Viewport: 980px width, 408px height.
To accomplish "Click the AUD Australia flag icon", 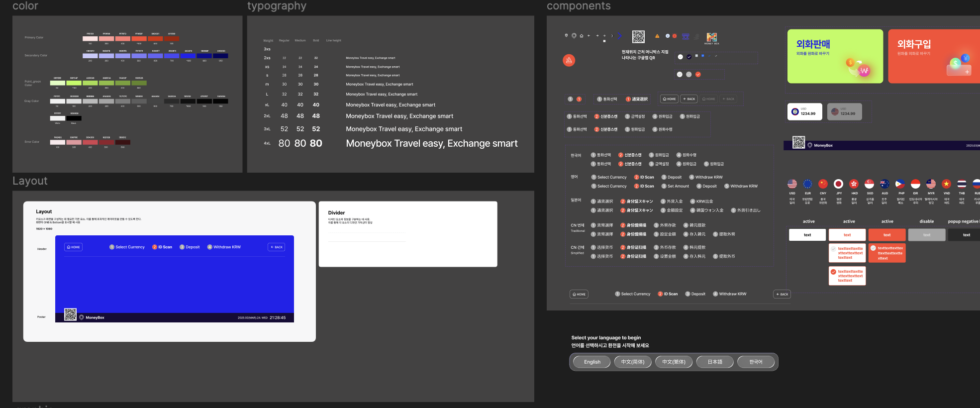I will pos(884,184).
